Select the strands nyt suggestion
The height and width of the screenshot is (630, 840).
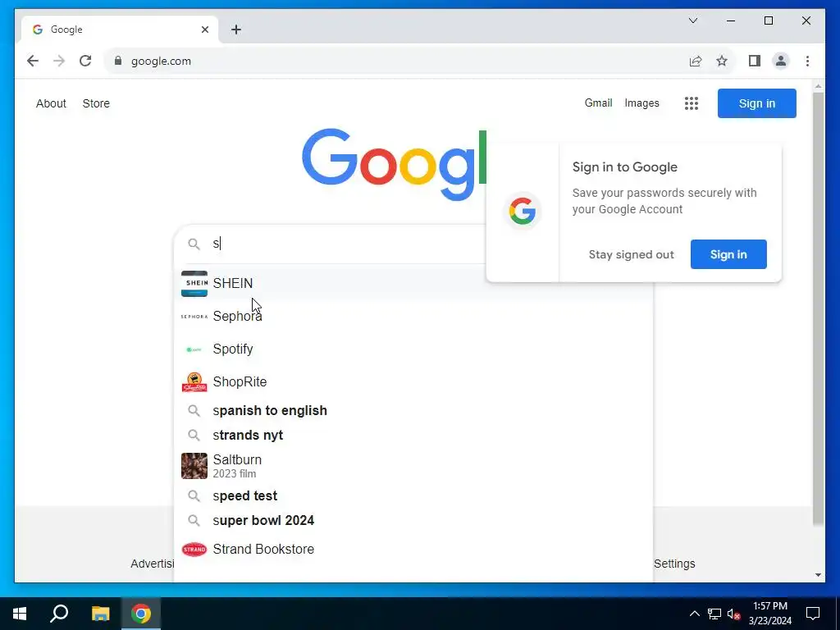click(x=413, y=435)
